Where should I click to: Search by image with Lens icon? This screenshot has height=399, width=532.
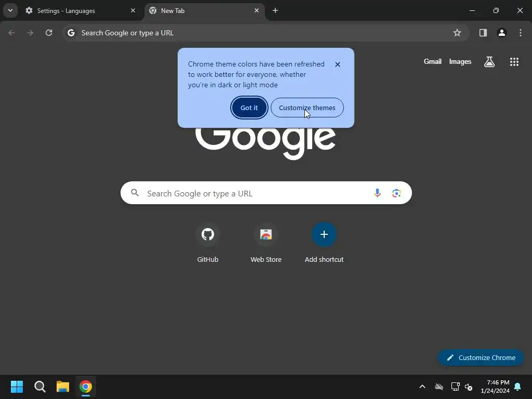coord(396,193)
